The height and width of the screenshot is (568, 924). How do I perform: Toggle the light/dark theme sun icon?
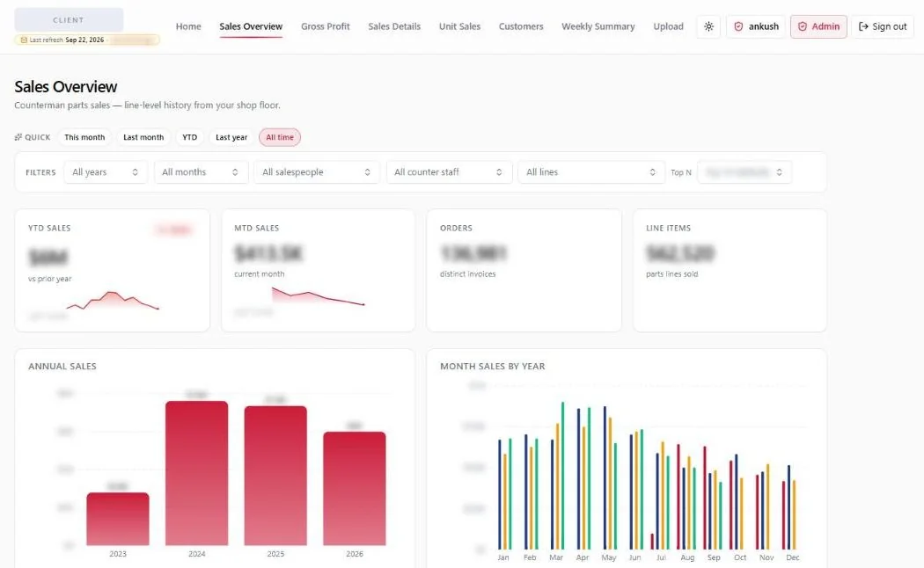point(708,26)
